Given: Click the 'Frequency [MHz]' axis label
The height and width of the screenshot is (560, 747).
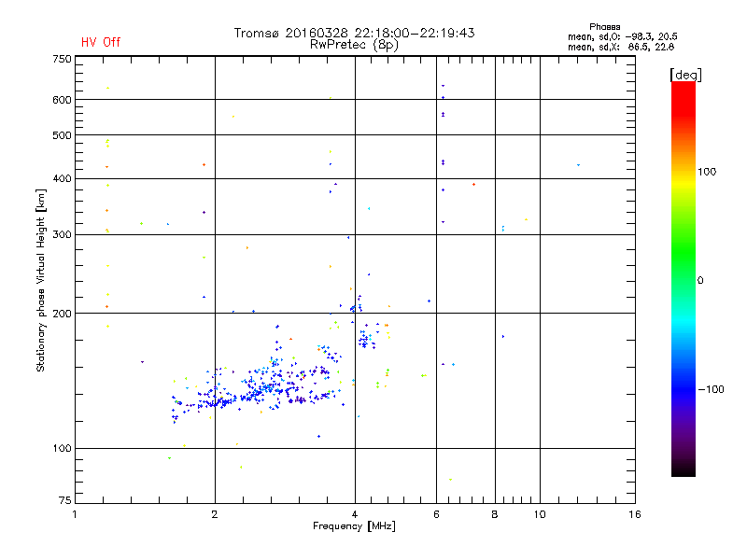Looking at the screenshot, I should click(x=354, y=526).
